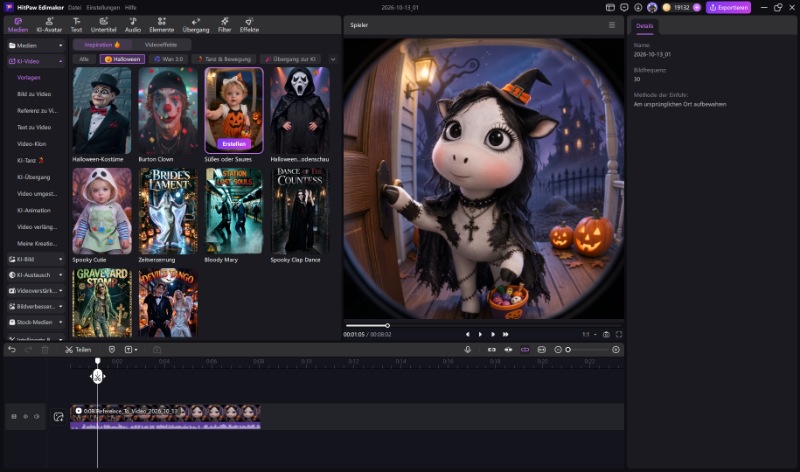Viewport: 800px width, 472px height.
Task: Filter templates by Halloween
Action: (x=122, y=59)
